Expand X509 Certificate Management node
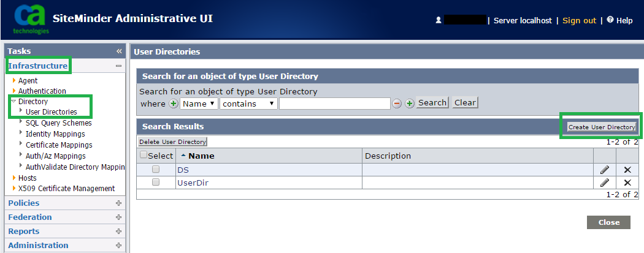 14,188
